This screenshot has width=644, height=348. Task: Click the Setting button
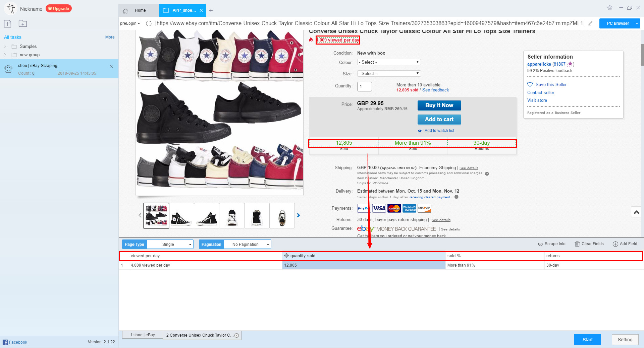[x=625, y=340]
